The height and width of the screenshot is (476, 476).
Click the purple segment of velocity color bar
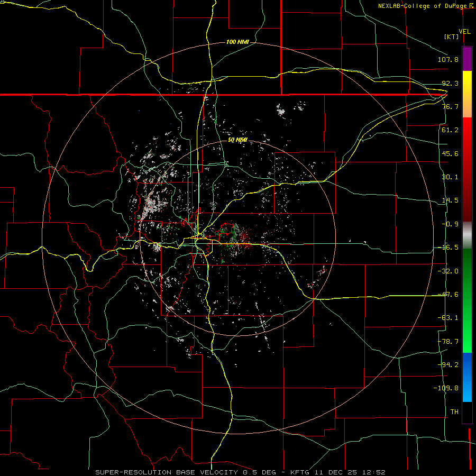tap(467, 59)
